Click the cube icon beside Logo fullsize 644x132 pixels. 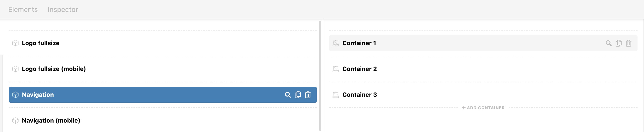[x=15, y=43]
